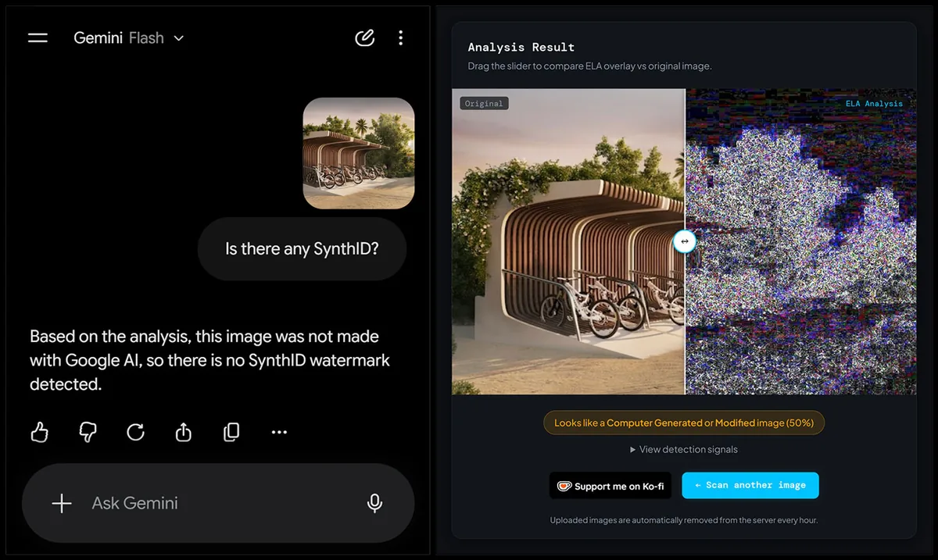Click the ELA comparison slider handle
This screenshot has width=938, height=560.
[685, 241]
